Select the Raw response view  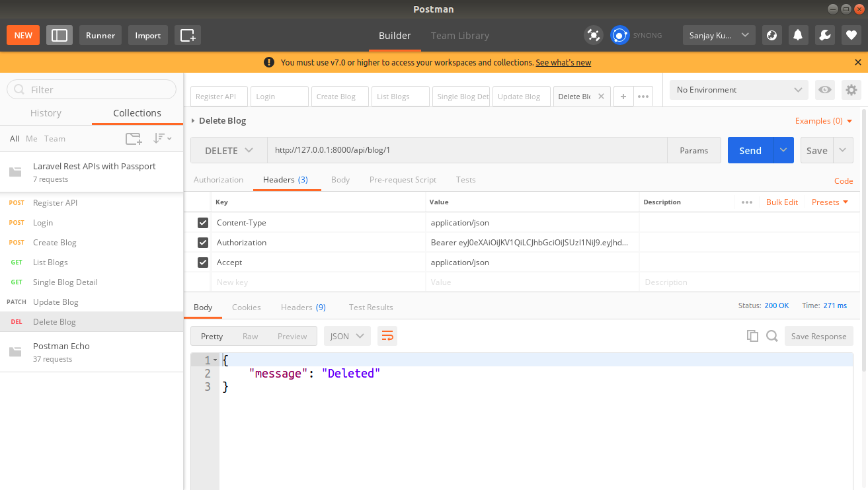tap(251, 336)
